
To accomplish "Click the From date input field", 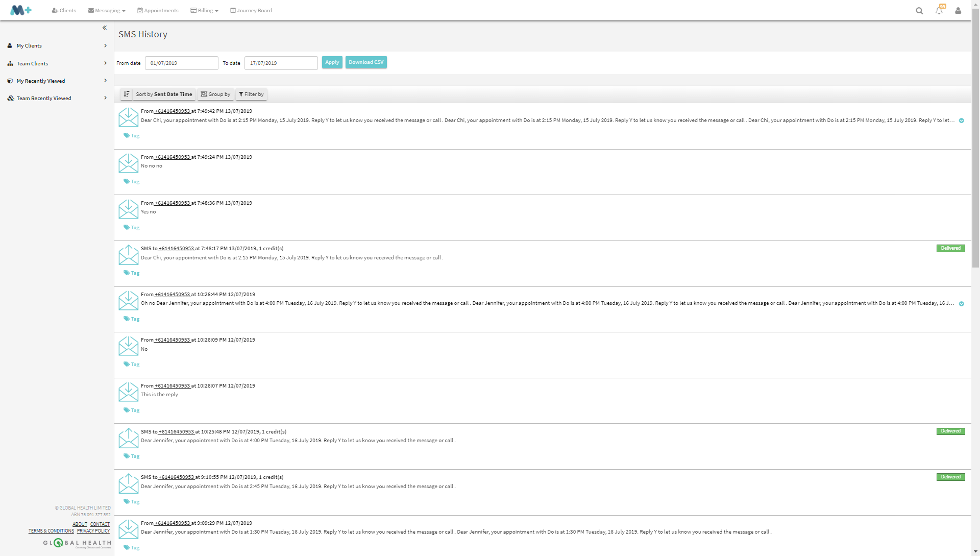I will click(x=181, y=63).
